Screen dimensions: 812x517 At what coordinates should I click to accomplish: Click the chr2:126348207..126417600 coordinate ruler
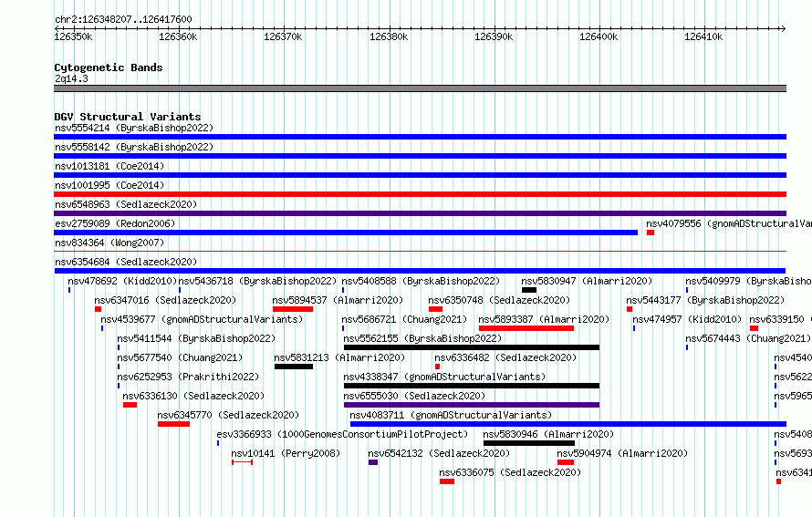click(x=420, y=29)
